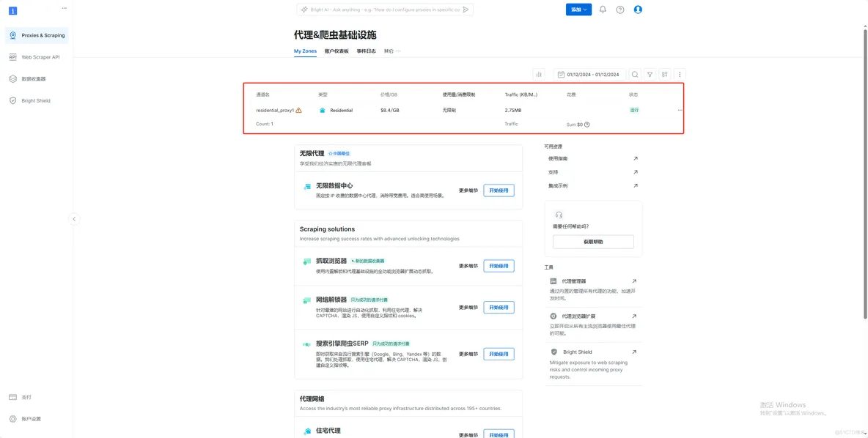
Task: Expand the 其它 more tabs menu
Action: (392, 51)
